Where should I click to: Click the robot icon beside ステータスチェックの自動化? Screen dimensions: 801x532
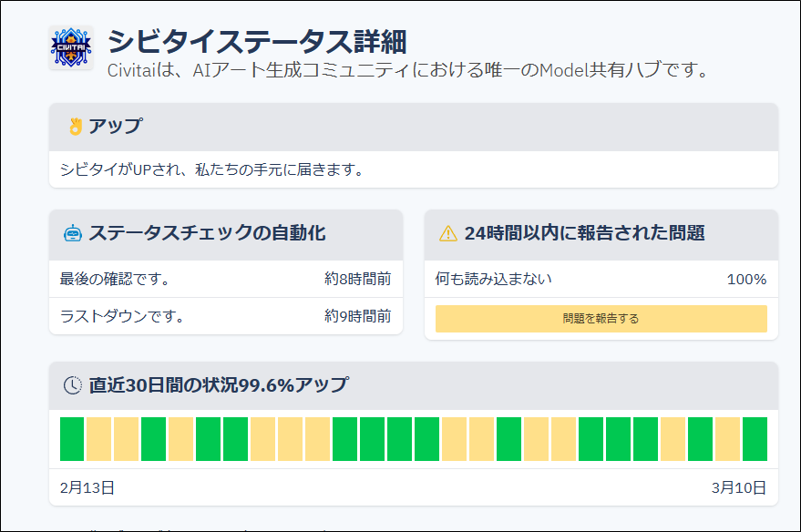[x=73, y=233]
